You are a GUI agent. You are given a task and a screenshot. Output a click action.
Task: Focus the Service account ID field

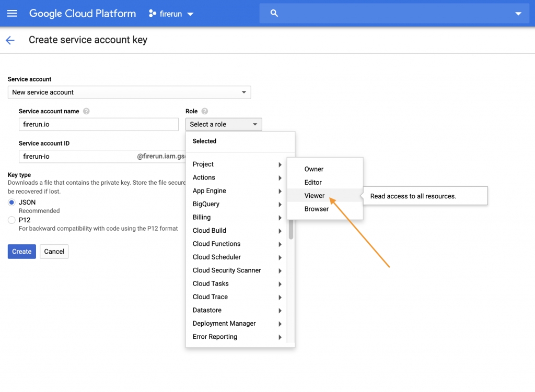pos(102,157)
